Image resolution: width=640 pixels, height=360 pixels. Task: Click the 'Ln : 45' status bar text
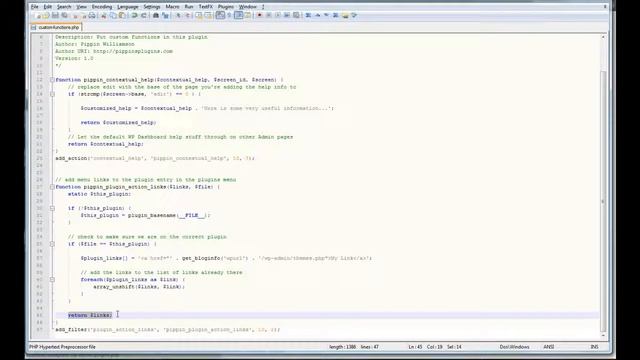pos(415,347)
